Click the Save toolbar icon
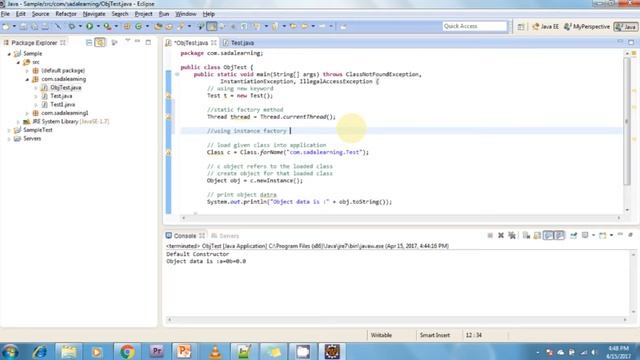The height and width of the screenshot is (360, 640). pyautogui.click(x=24, y=27)
